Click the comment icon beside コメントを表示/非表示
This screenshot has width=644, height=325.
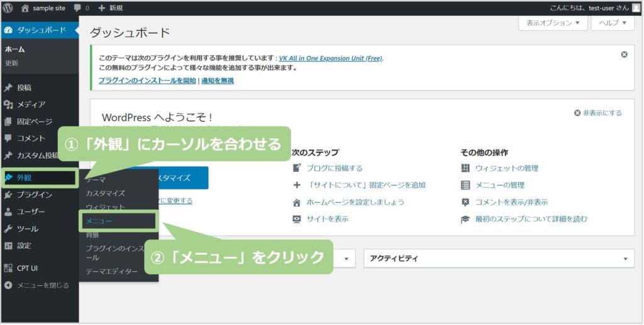click(465, 202)
